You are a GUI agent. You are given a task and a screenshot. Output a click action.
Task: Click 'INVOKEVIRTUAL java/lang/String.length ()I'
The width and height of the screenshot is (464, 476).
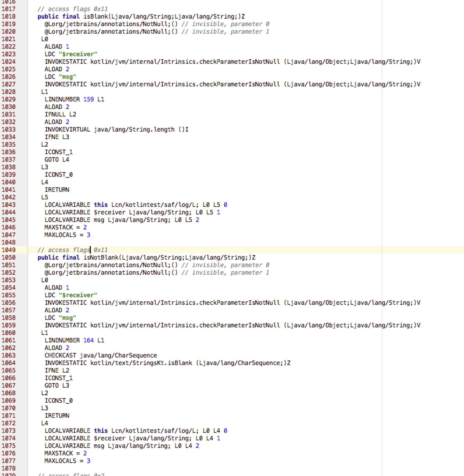click(117, 130)
